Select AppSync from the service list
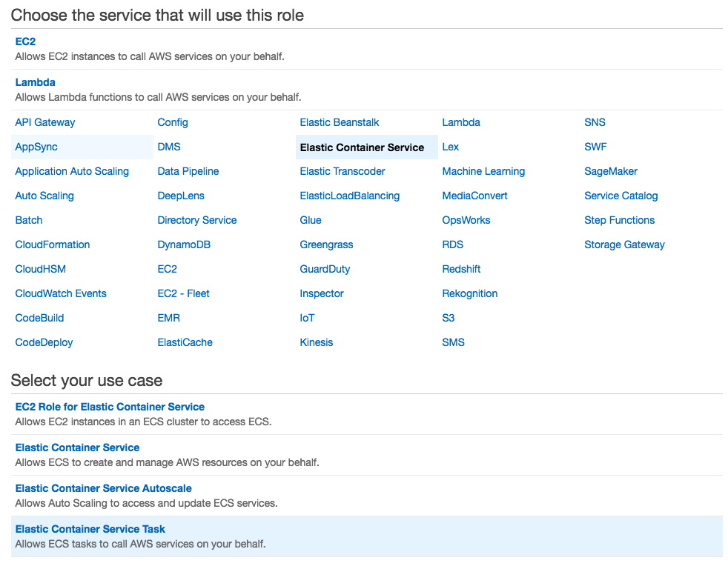 (x=36, y=147)
